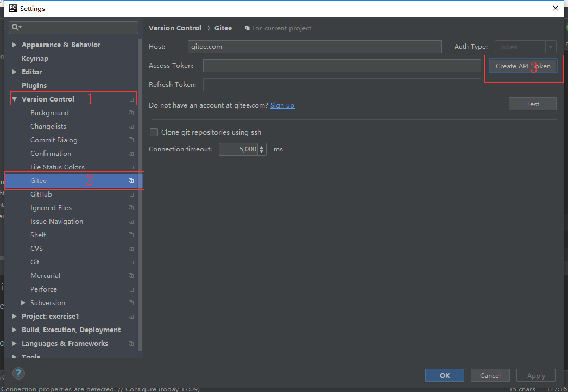The width and height of the screenshot is (568, 392).
Task: Focus the Host input field
Action: click(315, 47)
